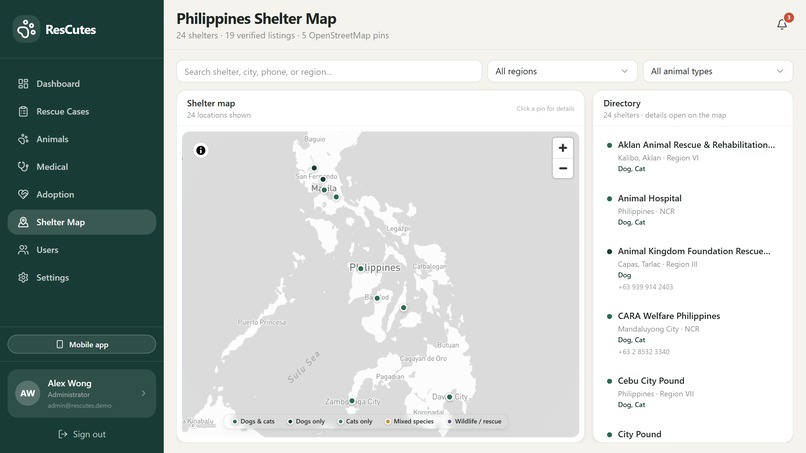806x453 pixels.
Task: Click the Adoption heart icon
Action: tap(23, 194)
